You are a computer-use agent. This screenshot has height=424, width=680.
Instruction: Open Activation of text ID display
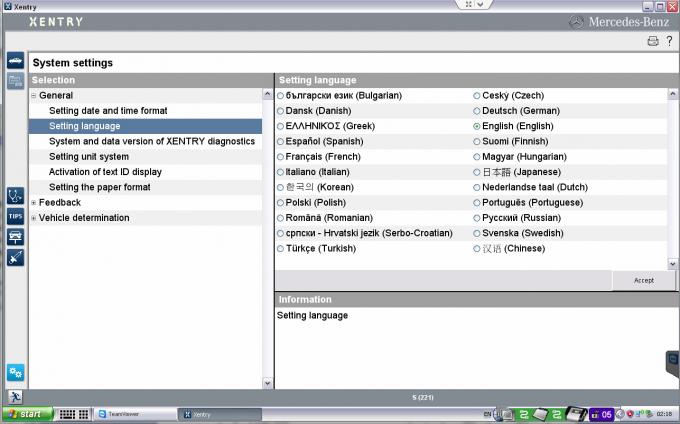105,172
